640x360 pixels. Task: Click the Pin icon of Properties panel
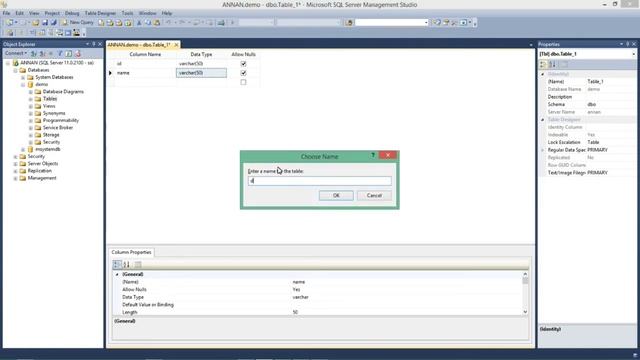click(628, 44)
